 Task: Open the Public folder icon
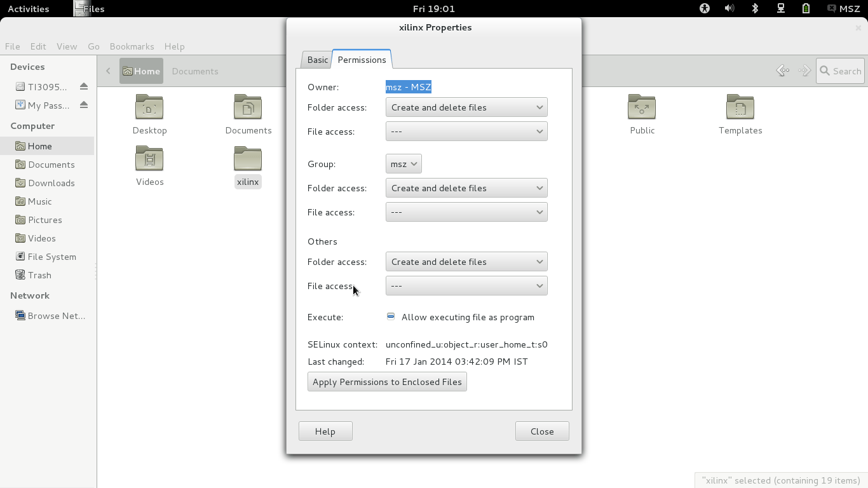tap(642, 107)
